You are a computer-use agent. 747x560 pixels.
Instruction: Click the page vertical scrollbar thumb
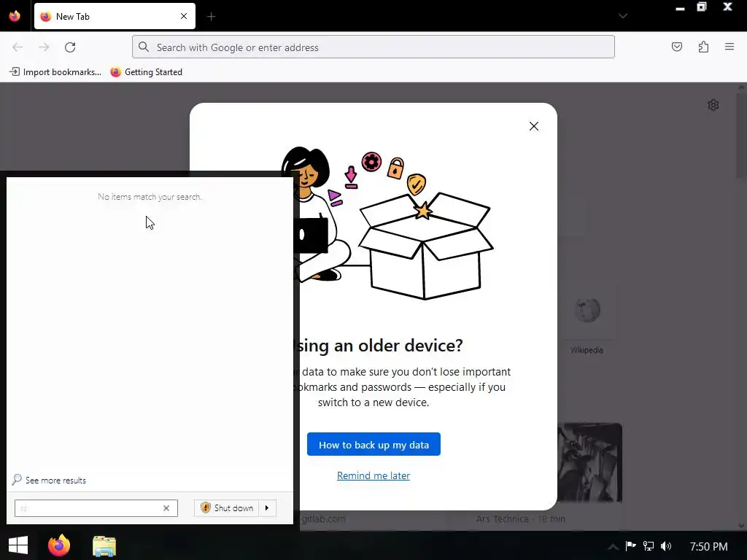click(741, 135)
